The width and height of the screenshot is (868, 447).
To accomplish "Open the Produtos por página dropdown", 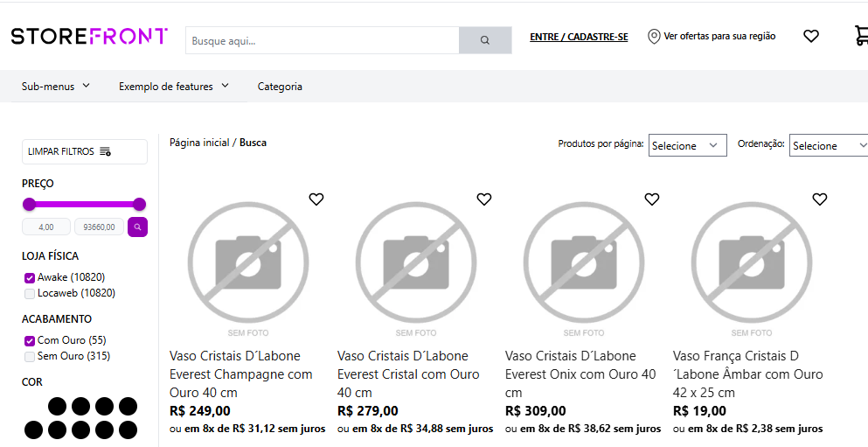I will click(x=688, y=145).
